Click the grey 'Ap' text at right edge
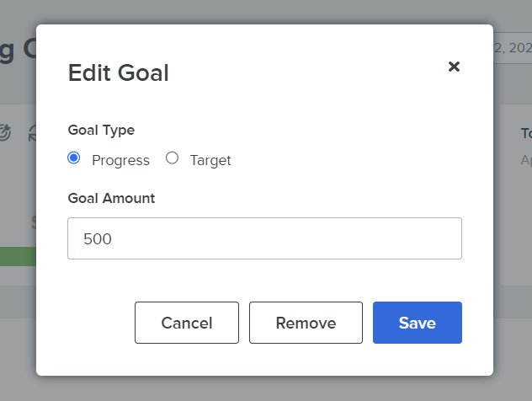Image resolution: width=532 pixels, height=401 pixels. click(526, 159)
